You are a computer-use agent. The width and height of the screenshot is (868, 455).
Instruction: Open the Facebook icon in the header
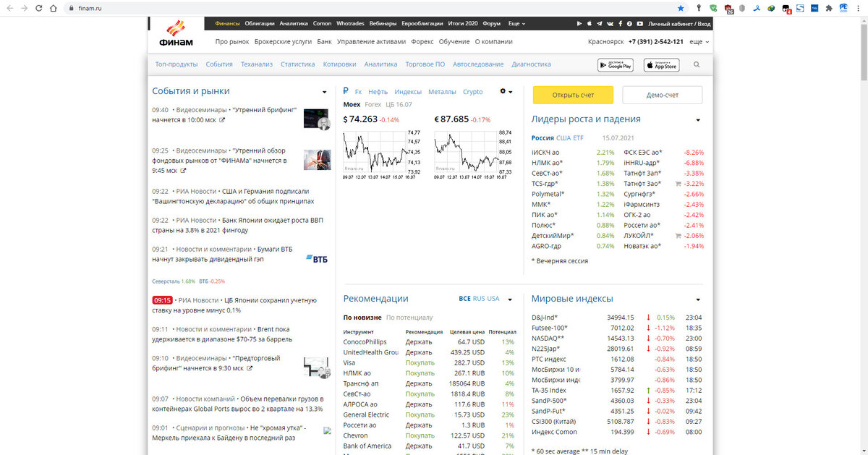(620, 24)
